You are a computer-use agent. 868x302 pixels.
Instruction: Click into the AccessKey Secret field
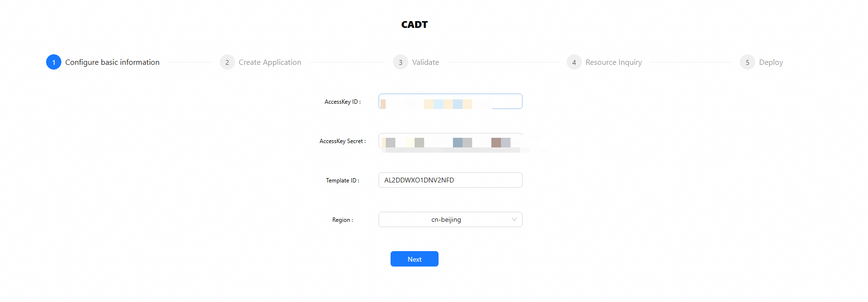[450, 141]
